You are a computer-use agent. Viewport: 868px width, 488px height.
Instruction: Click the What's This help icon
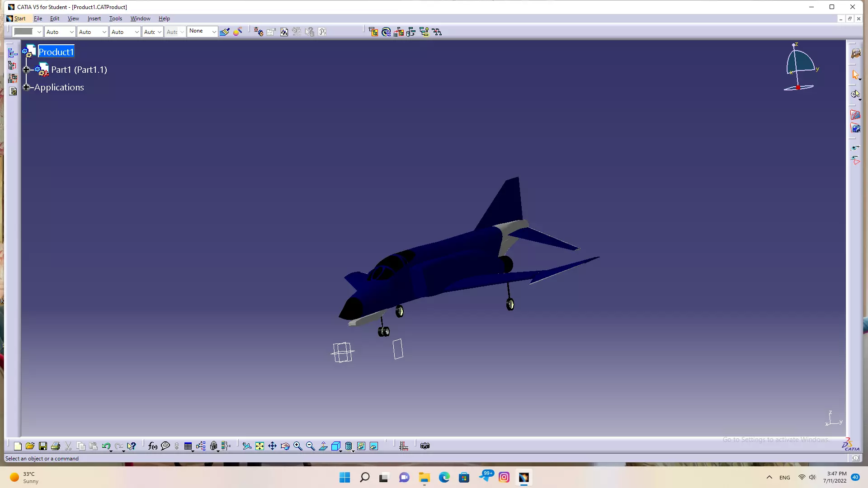[x=132, y=446]
